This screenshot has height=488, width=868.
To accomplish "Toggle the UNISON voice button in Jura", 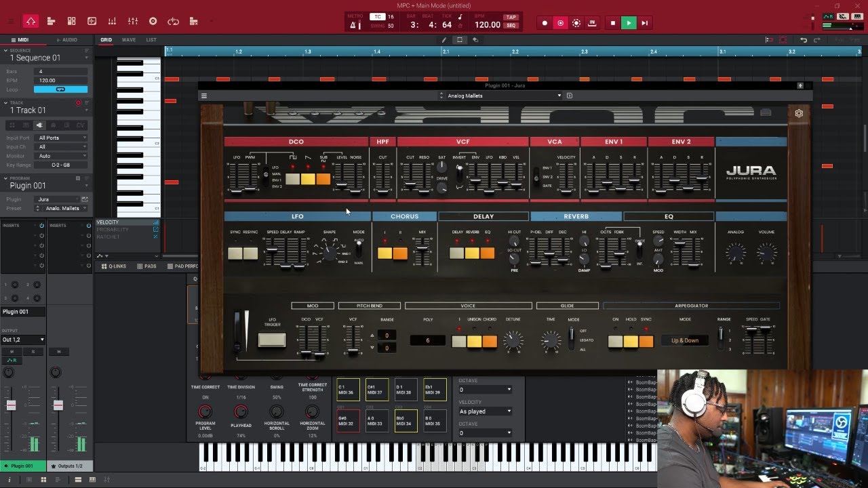I will [x=474, y=342].
